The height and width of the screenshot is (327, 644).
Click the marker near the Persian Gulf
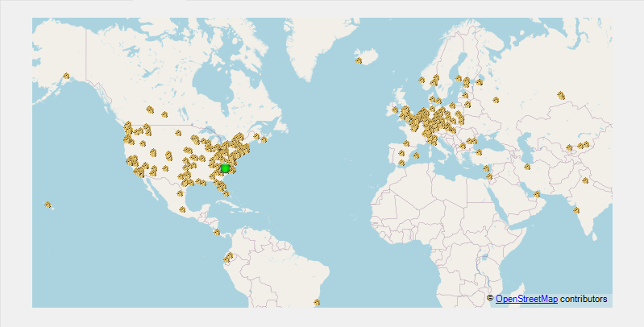[x=537, y=193]
